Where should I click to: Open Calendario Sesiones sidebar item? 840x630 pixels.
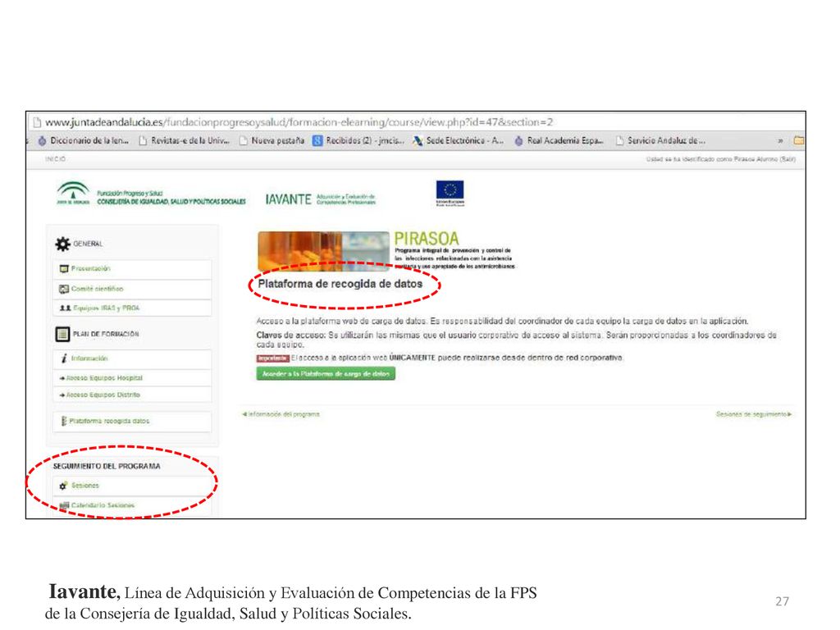click(x=132, y=505)
